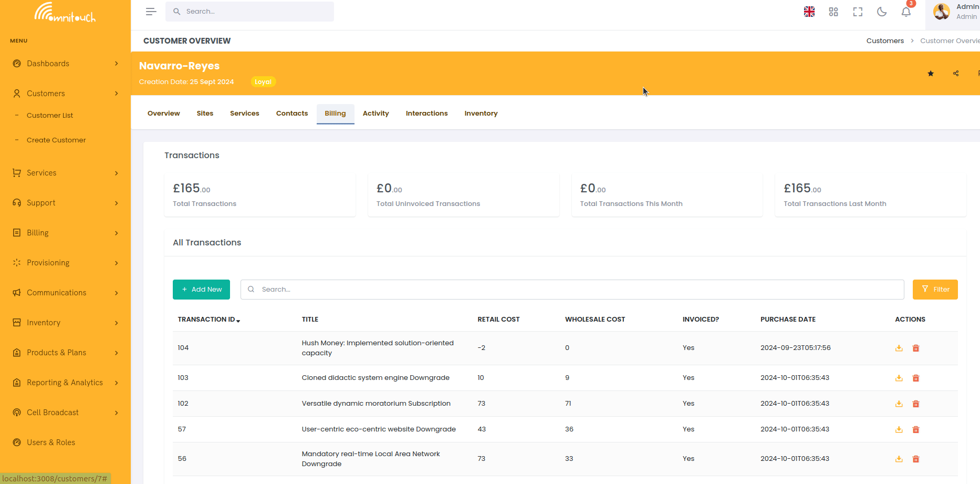Image resolution: width=980 pixels, height=484 pixels.
Task: Open the language flag selector
Action: point(809,12)
